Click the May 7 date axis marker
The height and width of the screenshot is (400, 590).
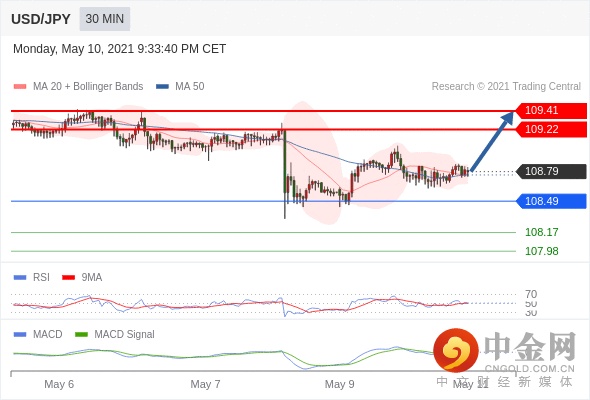[x=205, y=384]
